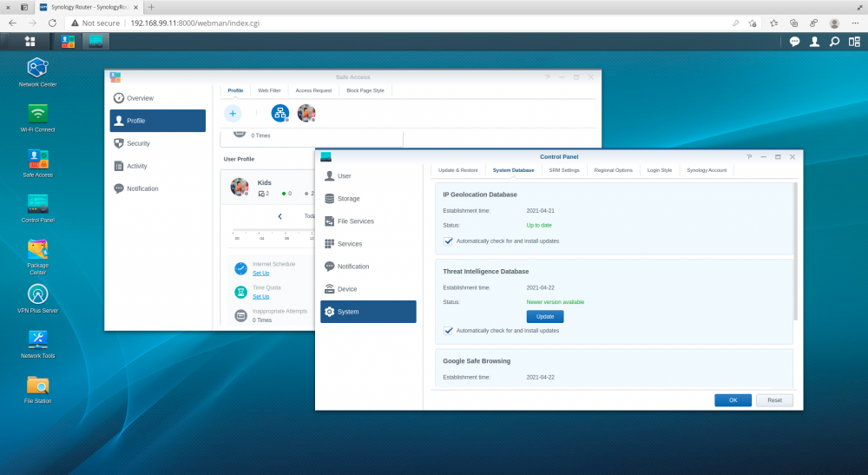Open Network Tools desktop icon
This screenshot has height=475, width=868.
tap(37, 344)
